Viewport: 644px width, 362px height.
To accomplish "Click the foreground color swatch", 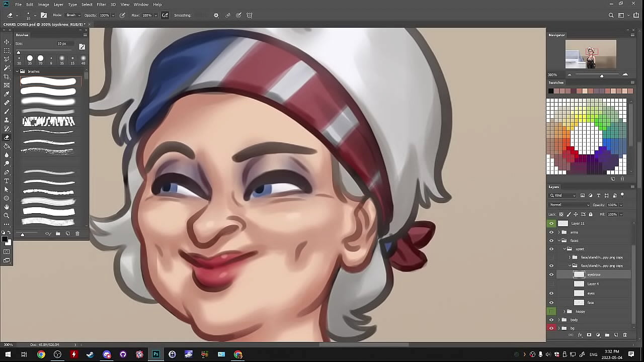I will click(x=5, y=240).
